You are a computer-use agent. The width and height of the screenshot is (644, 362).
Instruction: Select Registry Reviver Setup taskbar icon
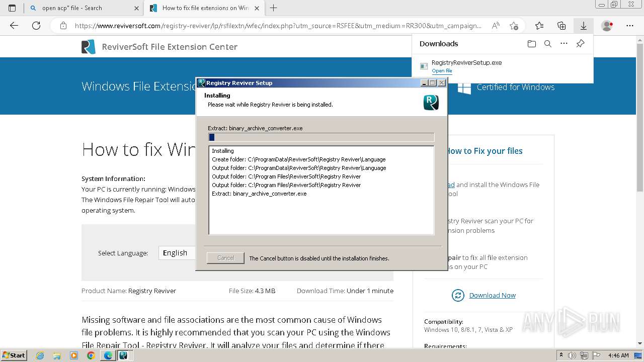(x=123, y=355)
